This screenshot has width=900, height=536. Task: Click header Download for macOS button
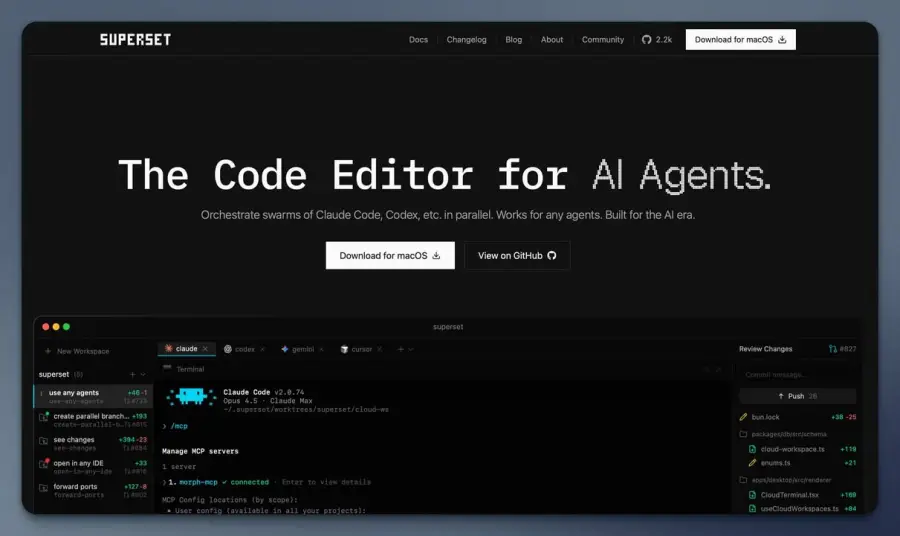pyautogui.click(x=740, y=40)
